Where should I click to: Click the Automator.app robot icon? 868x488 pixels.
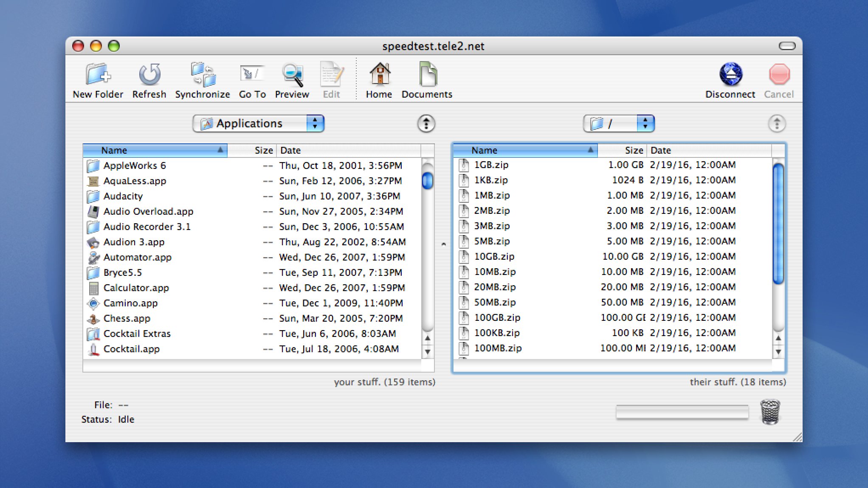pyautogui.click(x=93, y=257)
